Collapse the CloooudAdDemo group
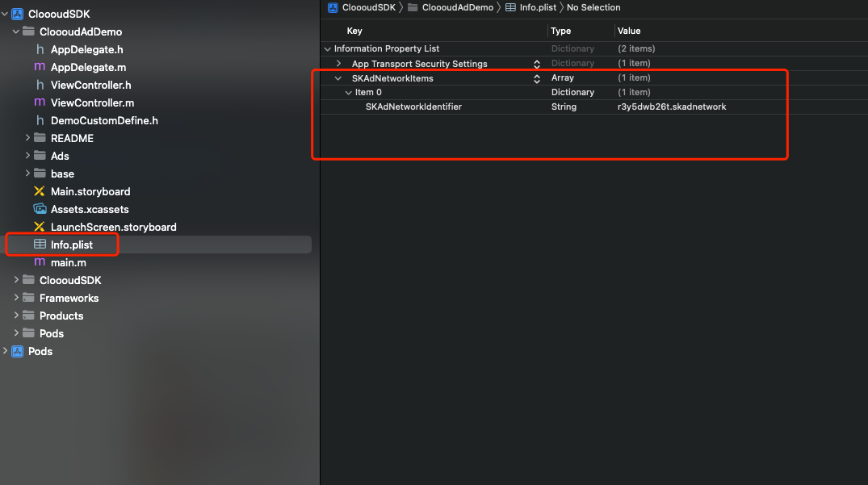Screen dimensions: 868x485 (16, 31)
